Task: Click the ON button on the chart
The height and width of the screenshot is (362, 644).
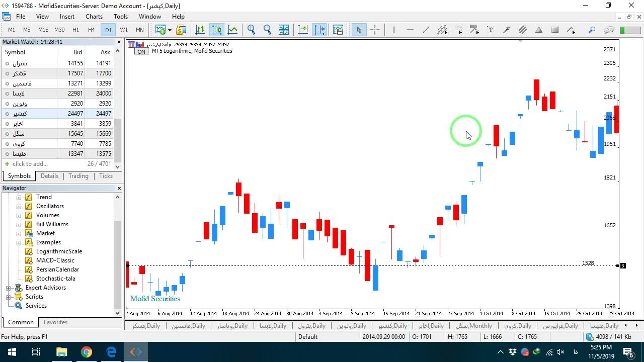Action: point(141,52)
